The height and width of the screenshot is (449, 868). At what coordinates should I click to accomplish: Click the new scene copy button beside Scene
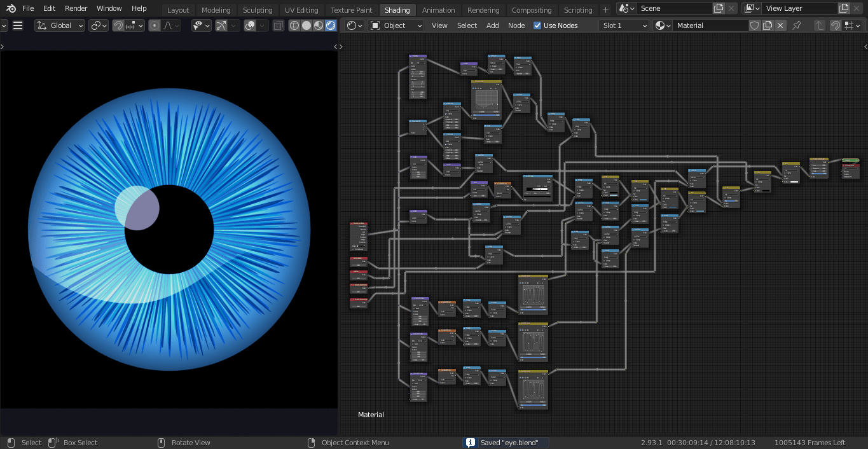pos(719,8)
